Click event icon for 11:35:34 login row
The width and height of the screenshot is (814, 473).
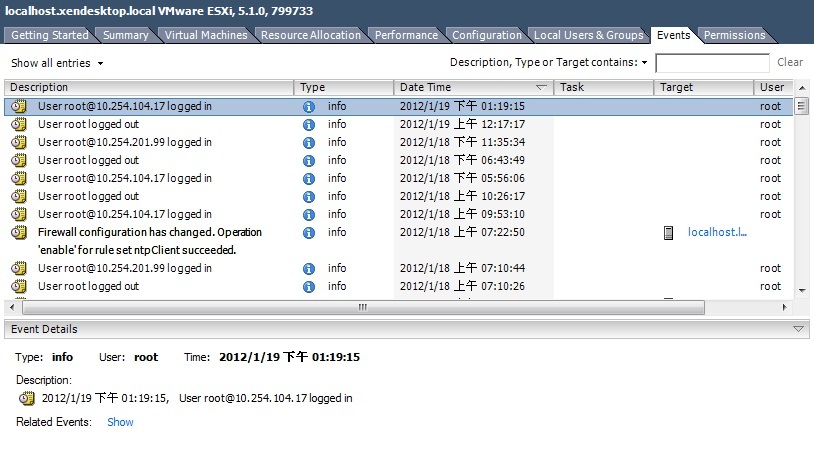pos(19,142)
